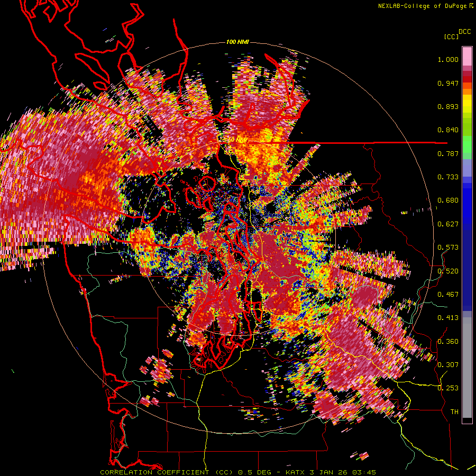476x476 pixels.
Task: Click the 0.360 scale label
Action: (x=448, y=342)
